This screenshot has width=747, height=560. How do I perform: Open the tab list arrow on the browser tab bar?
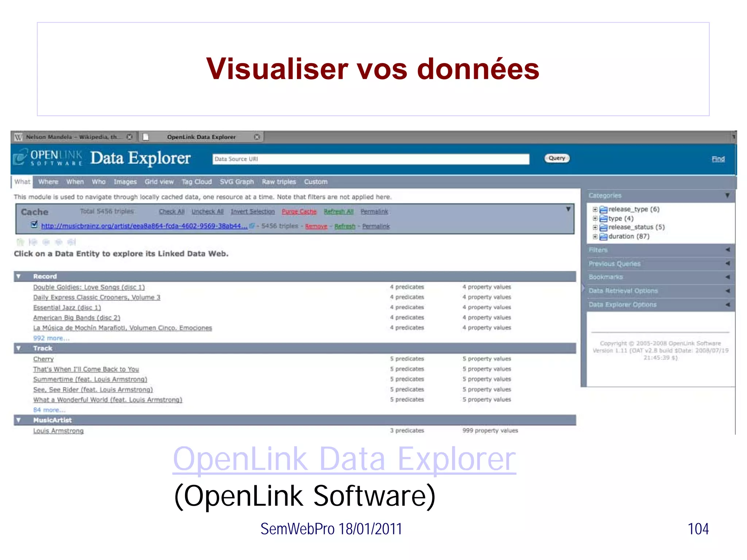coord(734,137)
